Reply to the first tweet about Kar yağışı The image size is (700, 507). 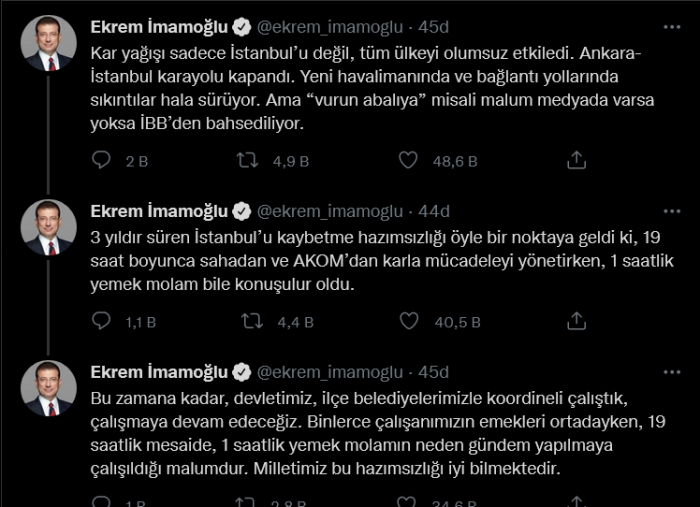(102, 160)
